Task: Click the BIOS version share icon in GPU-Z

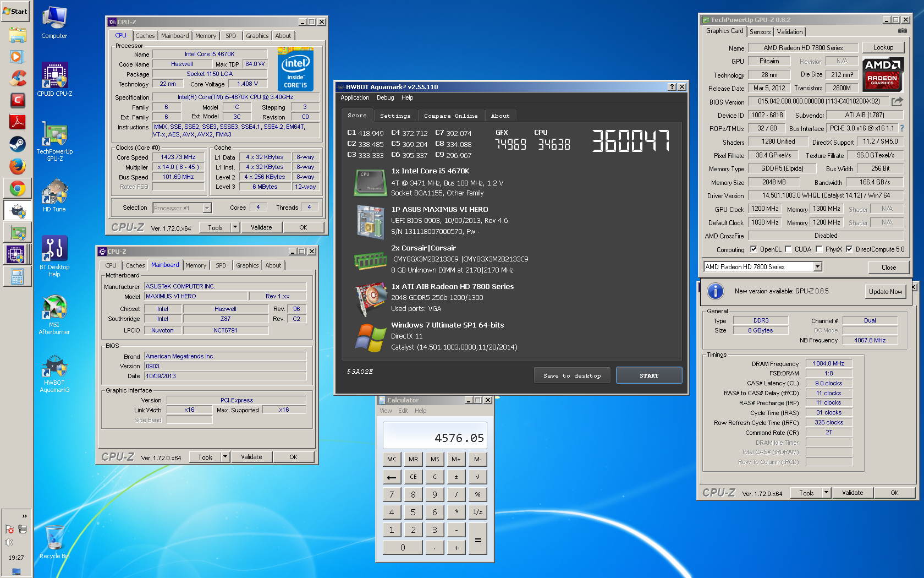Action: (897, 101)
